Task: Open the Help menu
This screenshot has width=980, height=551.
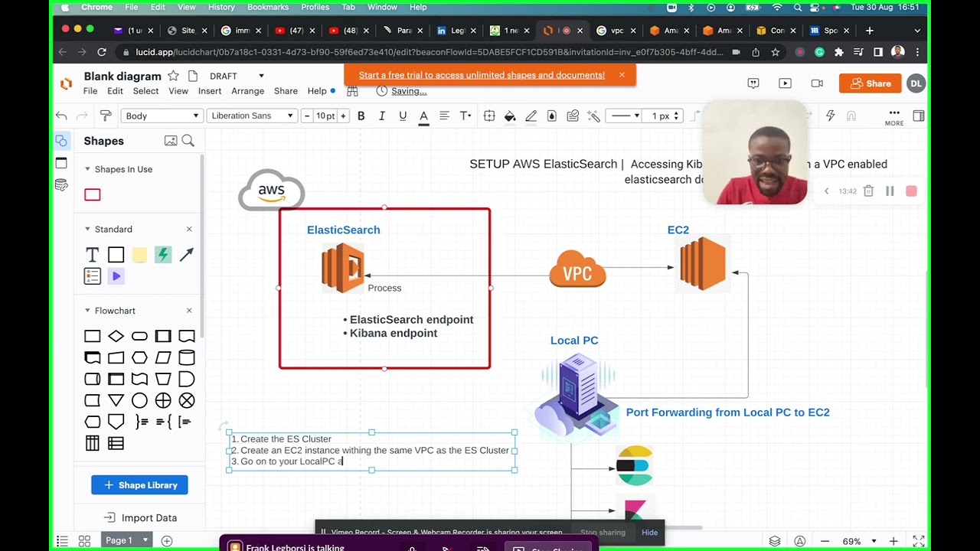Action: [x=317, y=91]
